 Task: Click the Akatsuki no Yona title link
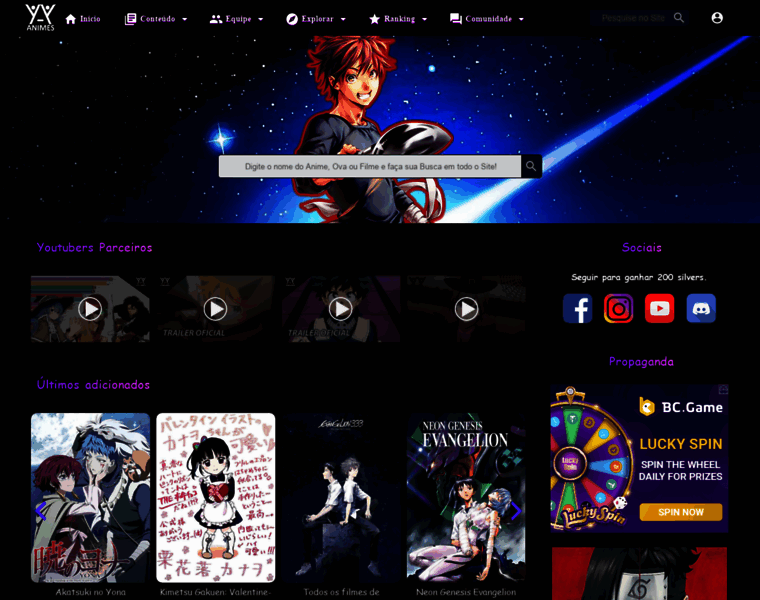(91, 592)
